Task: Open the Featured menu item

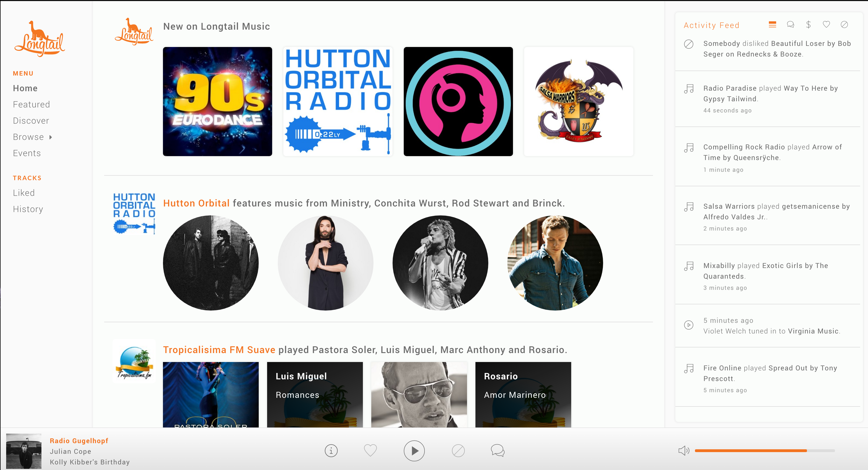Action: pyautogui.click(x=31, y=104)
